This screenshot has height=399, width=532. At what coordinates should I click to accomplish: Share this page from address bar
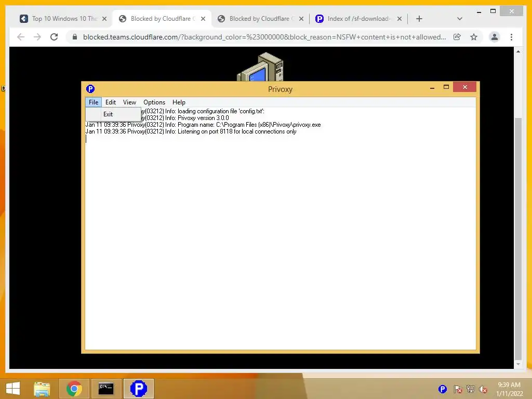457,37
